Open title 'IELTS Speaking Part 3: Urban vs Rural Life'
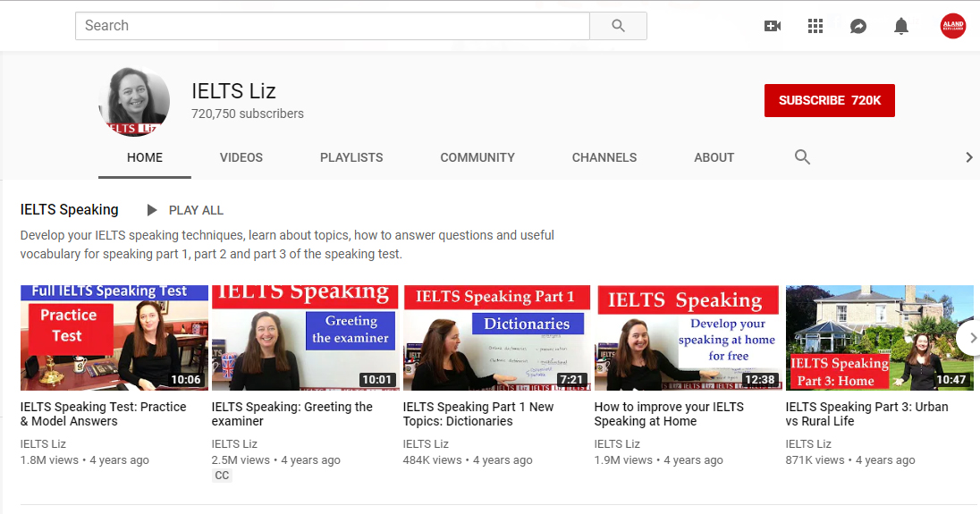Viewport: 980px width, 514px height. coord(866,414)
